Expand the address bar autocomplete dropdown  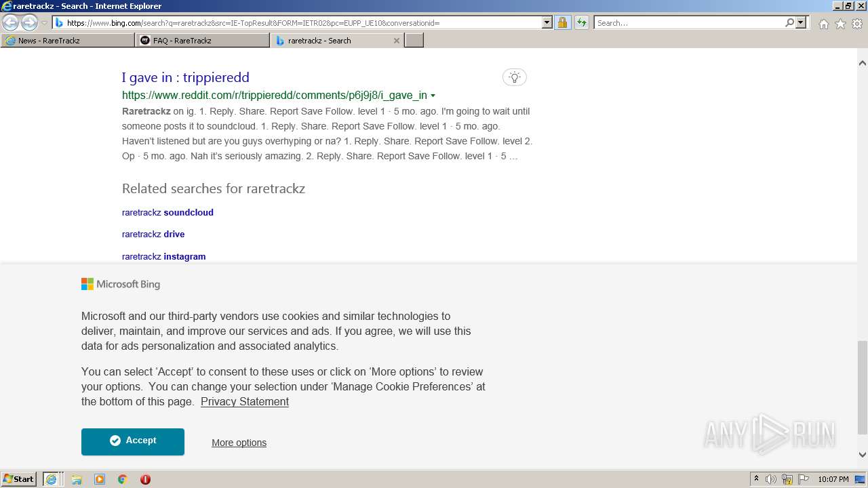pos(547,23)
